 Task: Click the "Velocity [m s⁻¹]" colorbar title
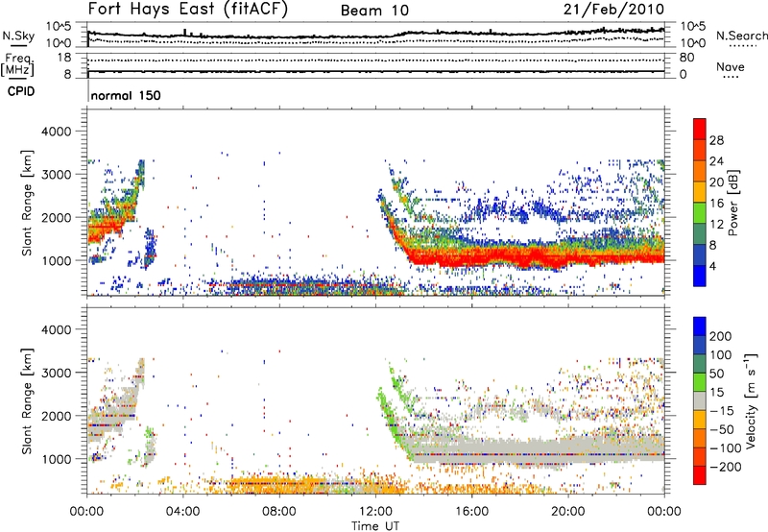click(x=752, y=400)
